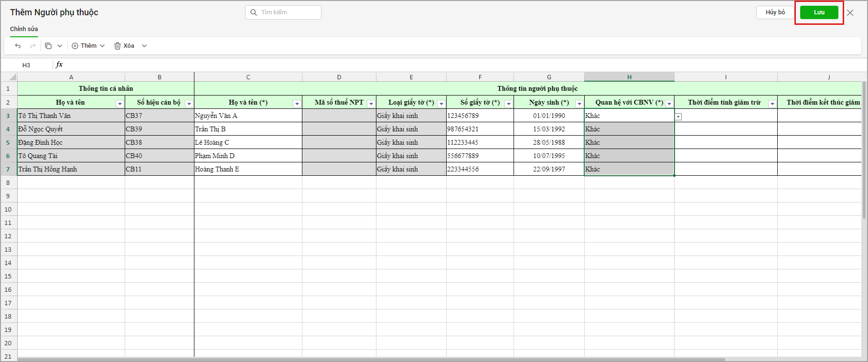Click the copy icon in toolbar

[48, 46]
